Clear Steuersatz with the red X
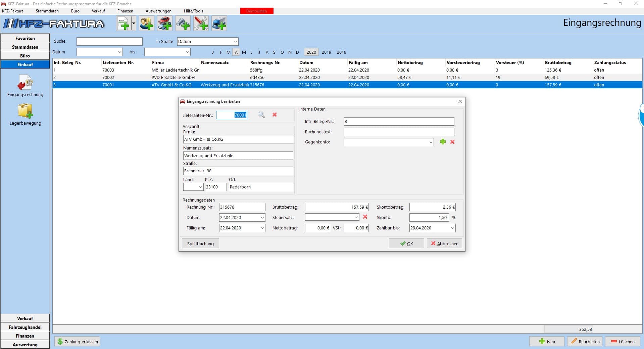The width and height of the screenshot is (644, 349). [365, 217]
